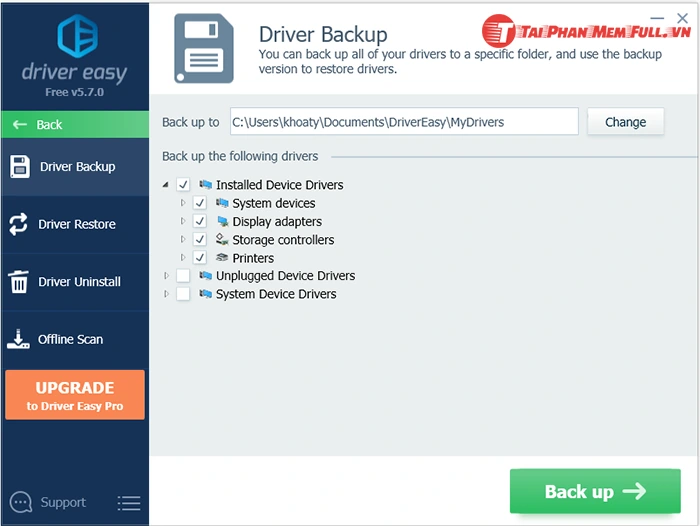Viewport: 700px width, 526px height.
Task: Click the Unplugged Device Drivers icon
Action: [205, 276]
